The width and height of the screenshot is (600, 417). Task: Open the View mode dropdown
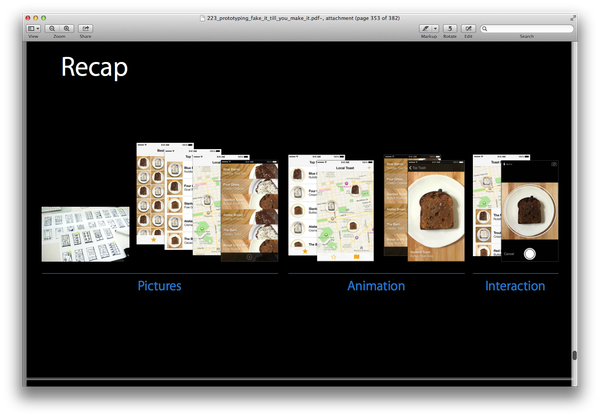pos(34,28)
